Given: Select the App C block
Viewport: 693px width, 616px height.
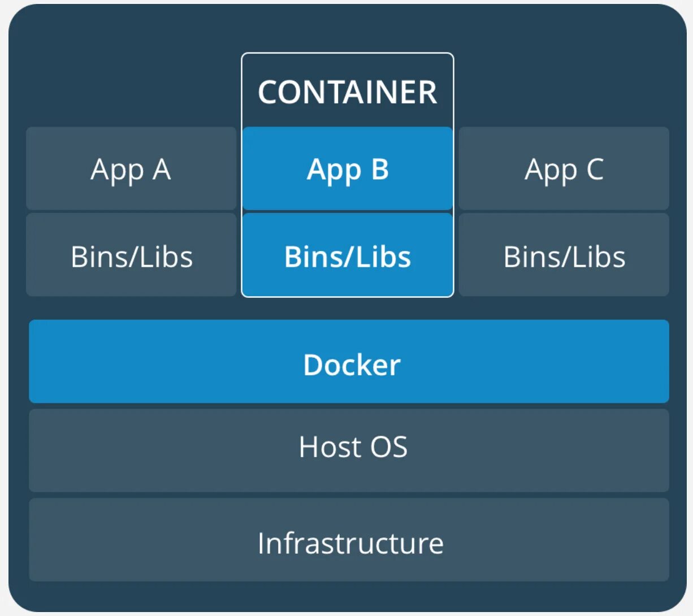Looking at the screenshot, I should (564, 169).
